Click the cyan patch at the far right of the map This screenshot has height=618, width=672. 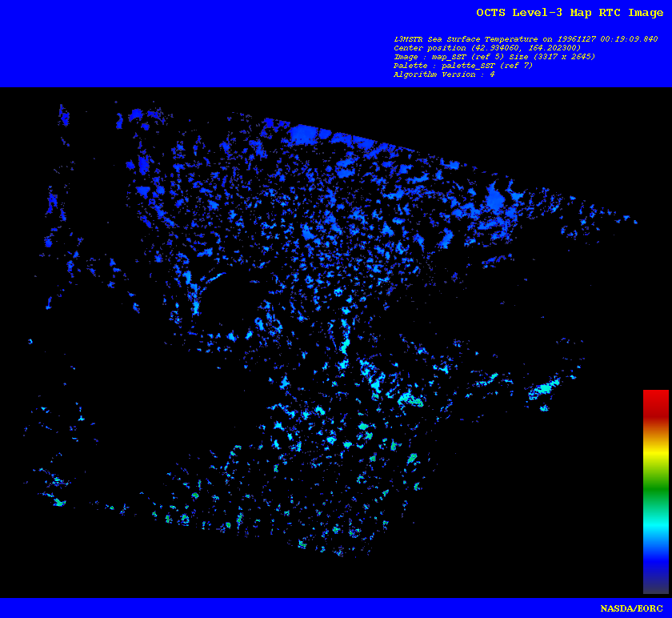(544, 390)
